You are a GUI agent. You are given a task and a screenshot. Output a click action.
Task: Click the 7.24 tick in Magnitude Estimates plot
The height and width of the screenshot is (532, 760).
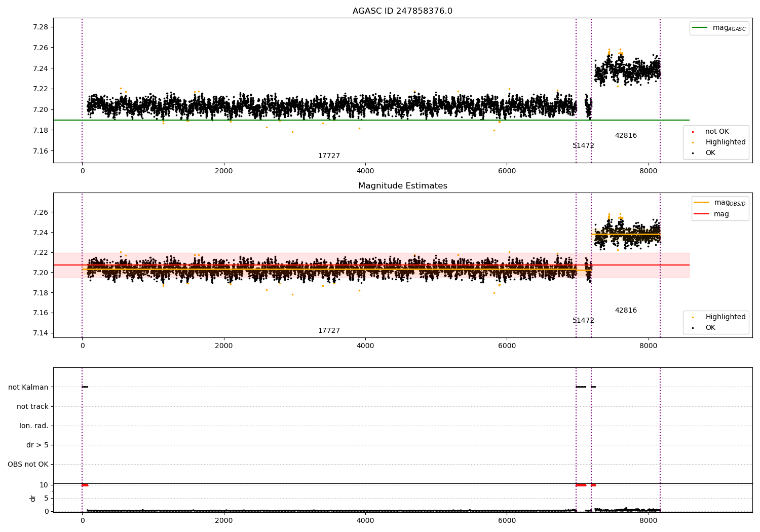(x=40, y=233)
